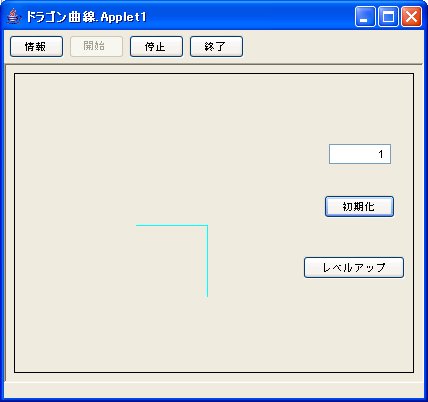The image size is (428, 402).
Task: Click the left endpoint of the cyan curve
Action: point(137,226)
